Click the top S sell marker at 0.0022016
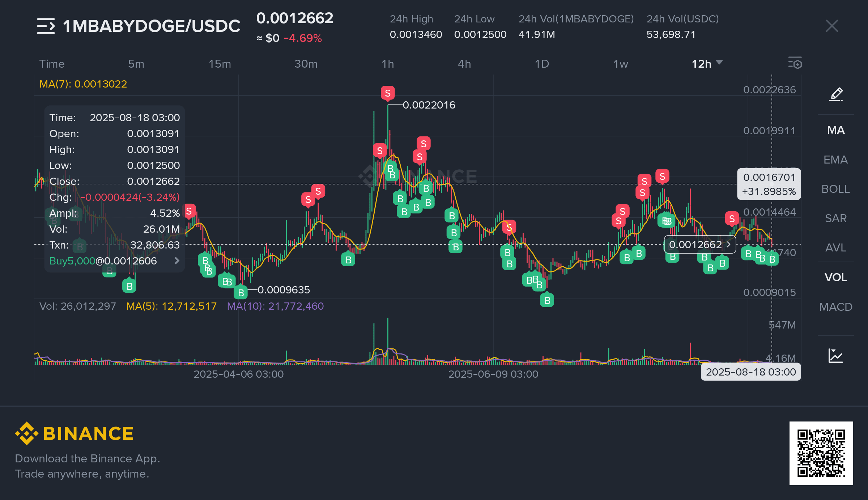This screenshot has height=500, width=868. coord(388,93)
